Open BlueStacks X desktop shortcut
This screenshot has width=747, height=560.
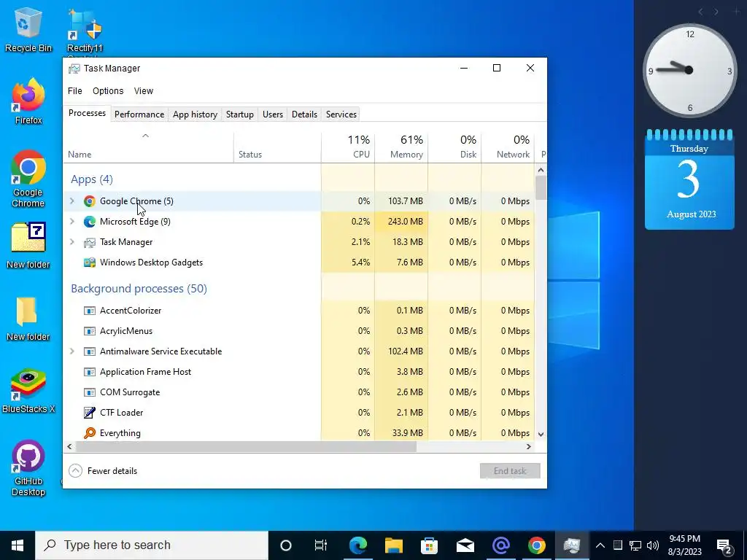point(28,391)
